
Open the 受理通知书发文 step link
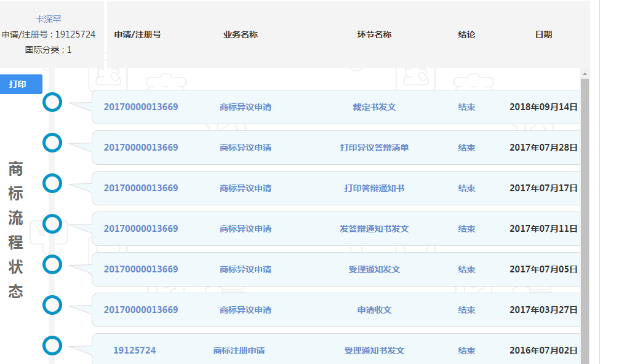[x=375, y=350]
